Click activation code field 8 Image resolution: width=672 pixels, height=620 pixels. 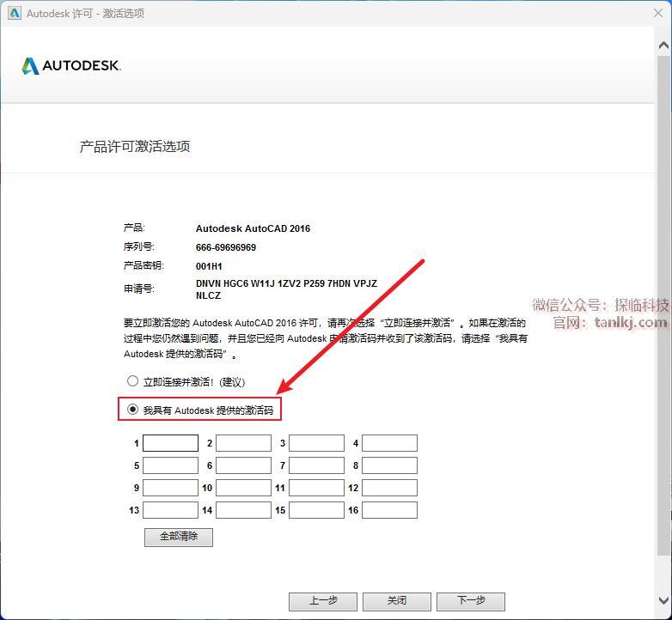tap(389, 465)
